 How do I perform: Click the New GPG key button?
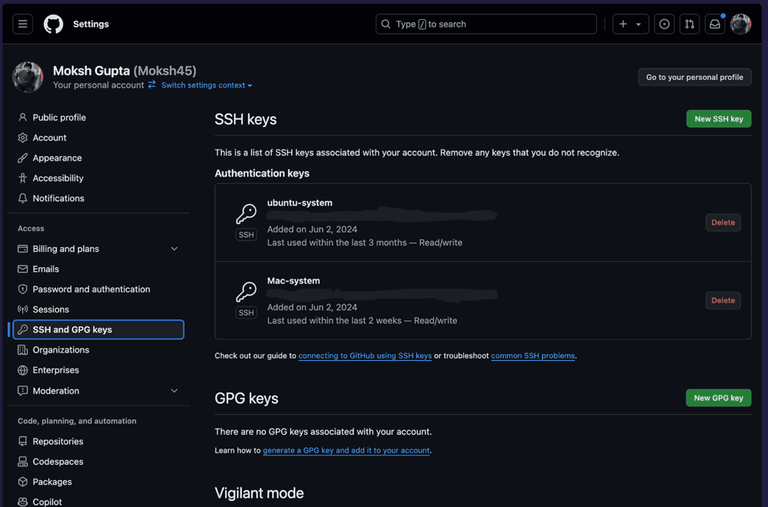pos(718,398)
